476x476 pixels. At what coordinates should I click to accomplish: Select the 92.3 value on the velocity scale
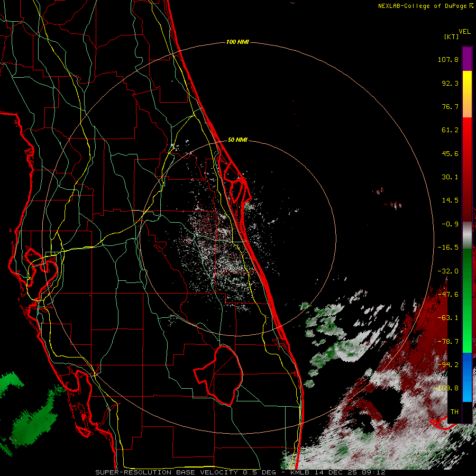point(450,83)
